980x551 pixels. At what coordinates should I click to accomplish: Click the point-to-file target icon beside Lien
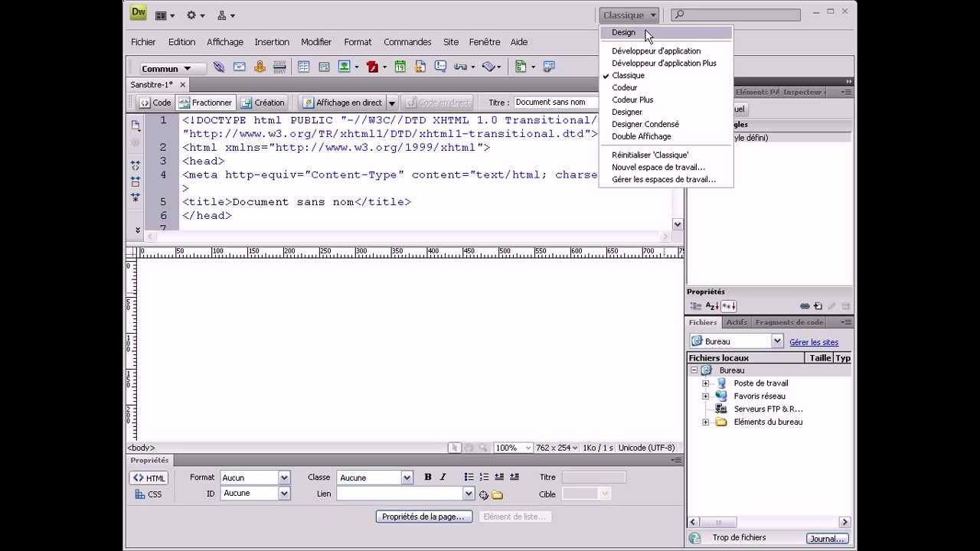[x=484, y=495]
